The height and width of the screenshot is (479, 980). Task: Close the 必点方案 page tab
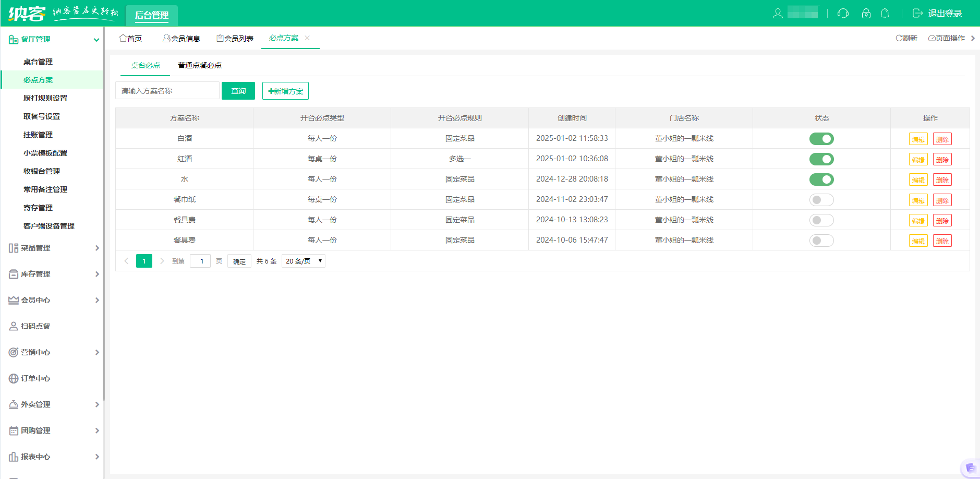307,38
